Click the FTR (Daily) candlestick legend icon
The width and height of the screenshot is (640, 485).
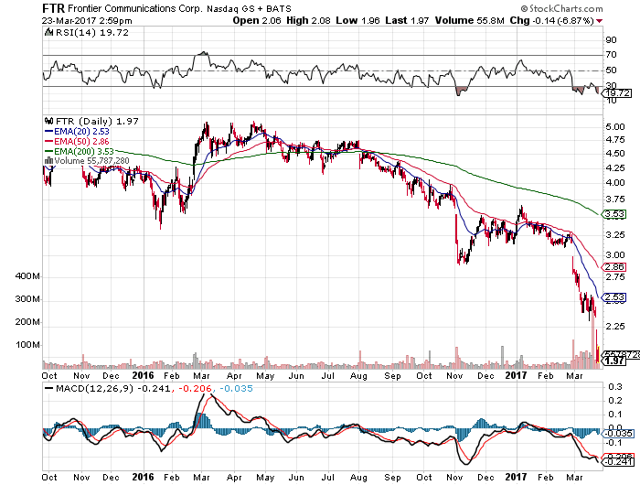click(47, 120)
